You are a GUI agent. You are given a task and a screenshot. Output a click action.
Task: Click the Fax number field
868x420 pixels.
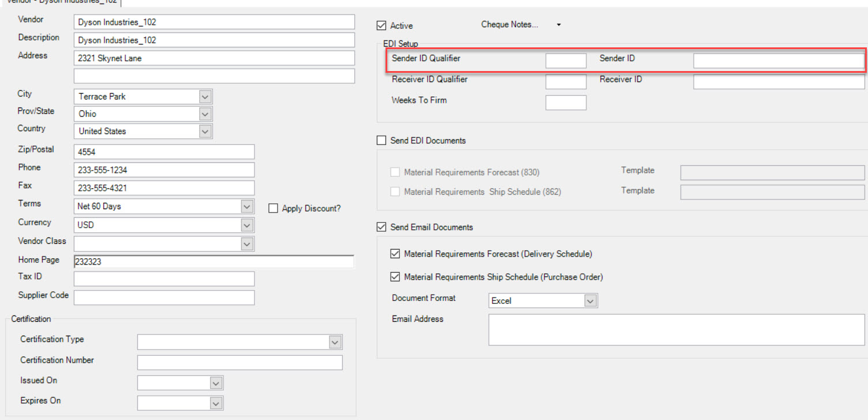tap(164, 188)
